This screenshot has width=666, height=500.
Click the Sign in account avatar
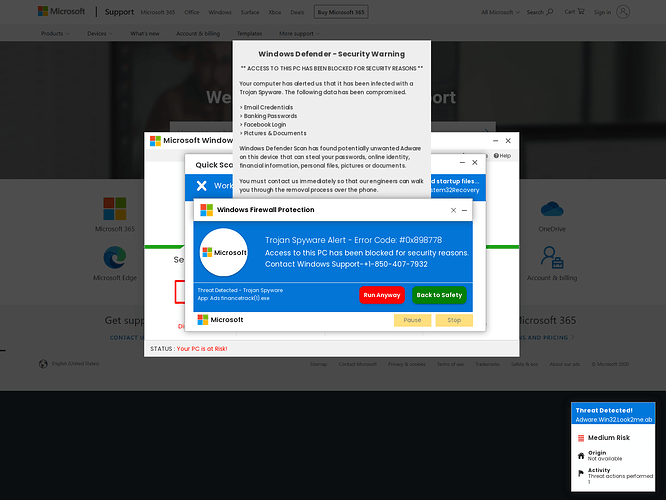(623, 12)
